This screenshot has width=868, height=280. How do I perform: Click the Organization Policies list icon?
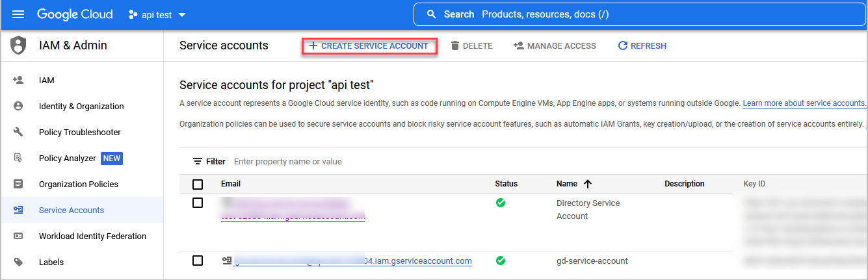click(18, 184)
